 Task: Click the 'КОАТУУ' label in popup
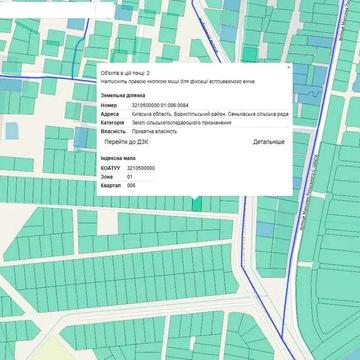(110, 168)
